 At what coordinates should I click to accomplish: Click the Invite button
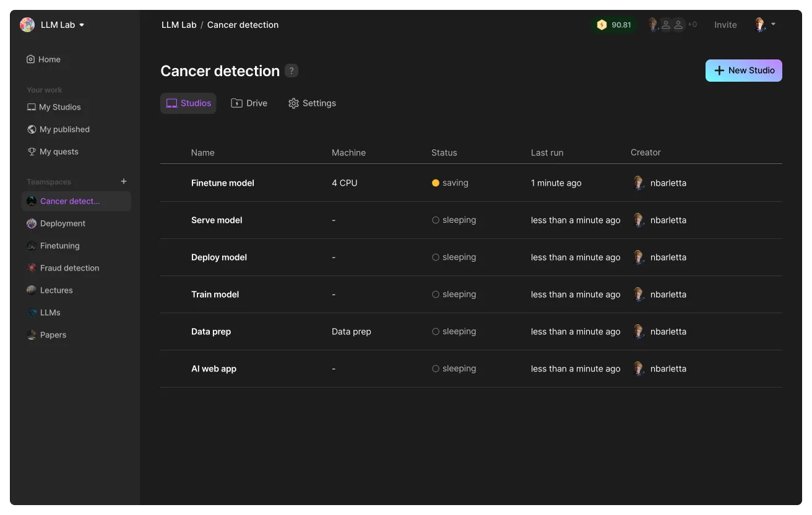tap(725, 25)
